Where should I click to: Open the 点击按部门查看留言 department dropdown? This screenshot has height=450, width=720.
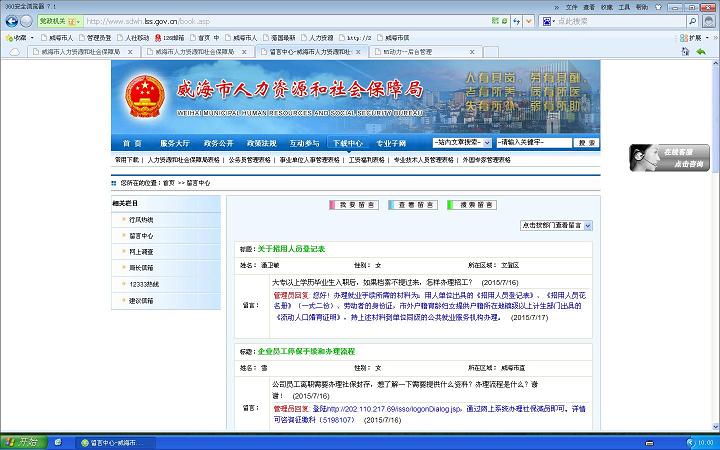(556, 227)
